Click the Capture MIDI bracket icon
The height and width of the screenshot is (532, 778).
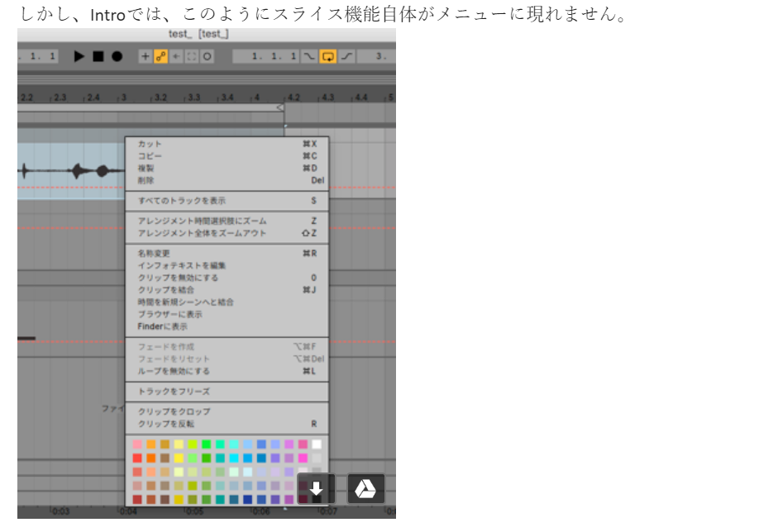[x=191, y=56]
